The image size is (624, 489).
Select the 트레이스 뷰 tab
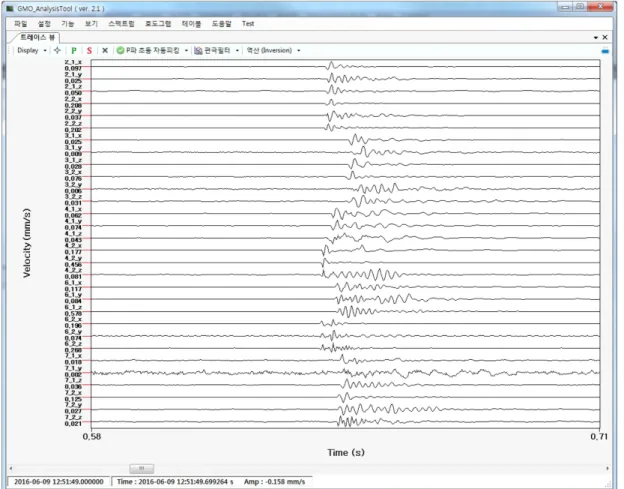point(37,37)
